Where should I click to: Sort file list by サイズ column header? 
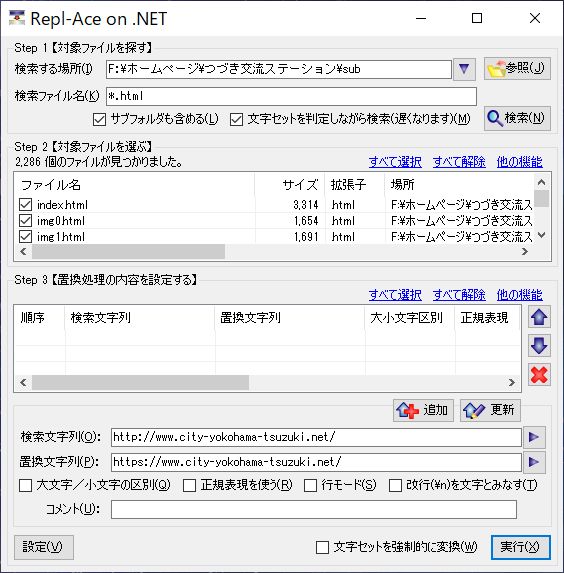point(289,185)
